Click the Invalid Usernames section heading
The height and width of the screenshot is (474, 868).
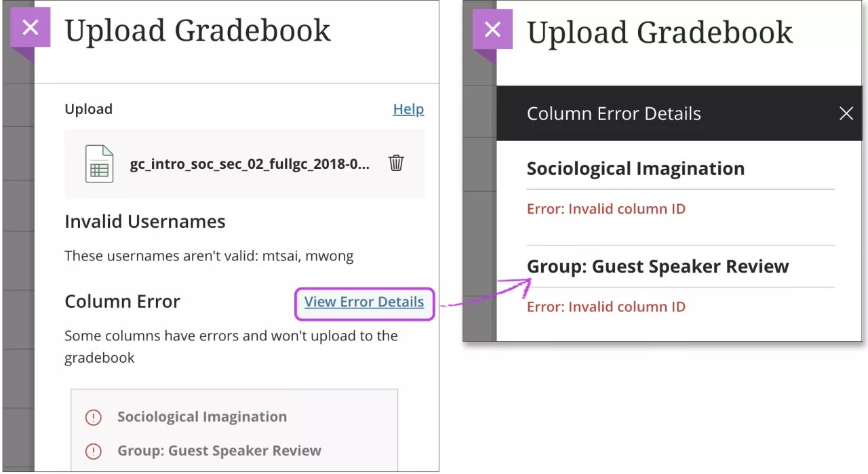(x=144, y=221)
